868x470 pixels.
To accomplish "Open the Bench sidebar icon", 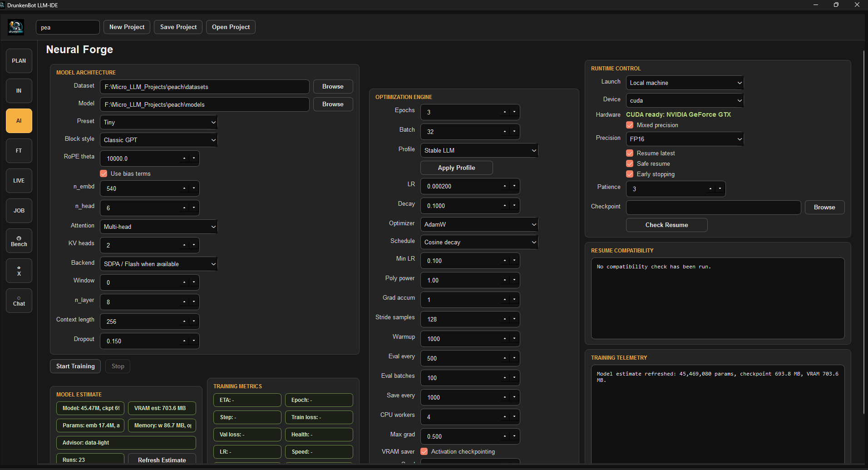I will tap(19, 241).
